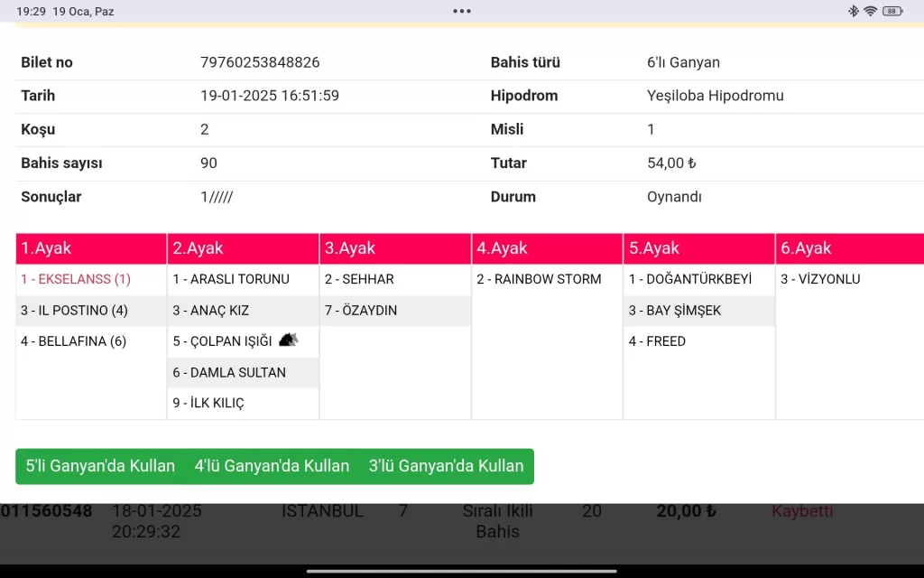Open the three-dot multitasking menu

(462, 11)
